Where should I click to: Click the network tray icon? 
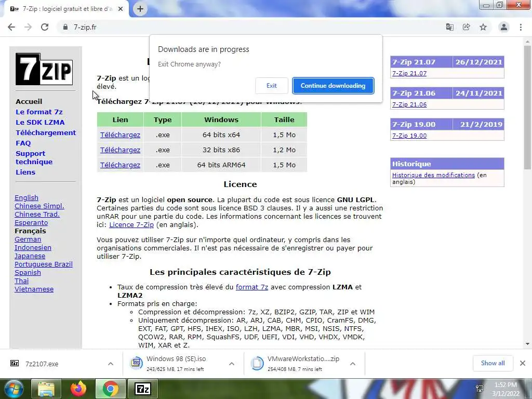[480, 389]
